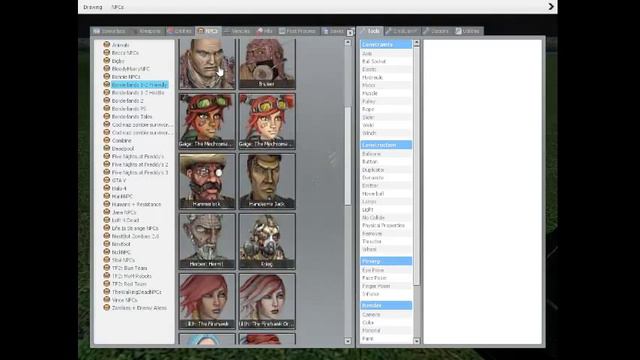Open NextBot Zombies 2.0 category
The image size is (640, 360).
click(x=136, y=236)
